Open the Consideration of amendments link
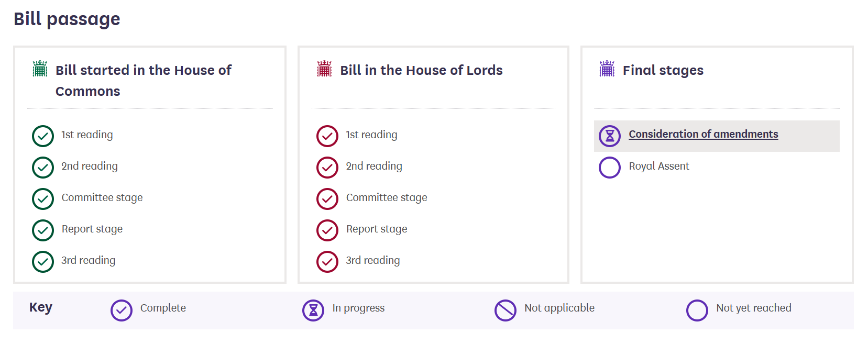Image resolution: width=868 pixels, height=344 pixels. (703, 134)
